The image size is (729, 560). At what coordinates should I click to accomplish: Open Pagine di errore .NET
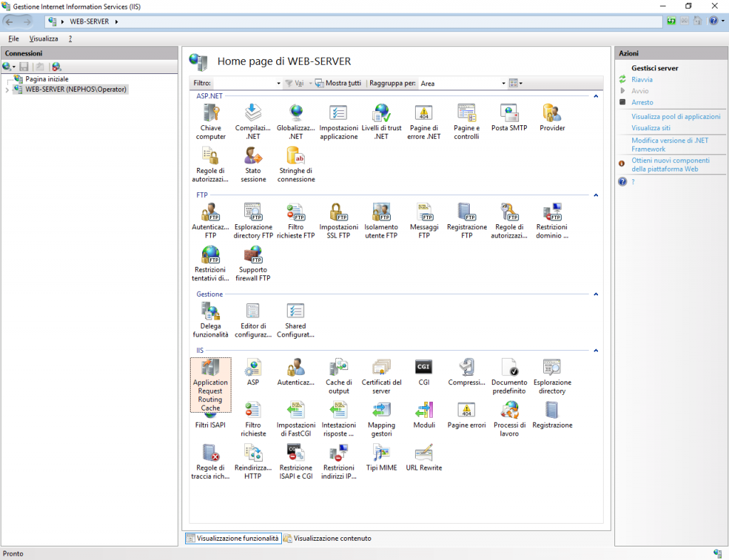[x=424, y=122]
